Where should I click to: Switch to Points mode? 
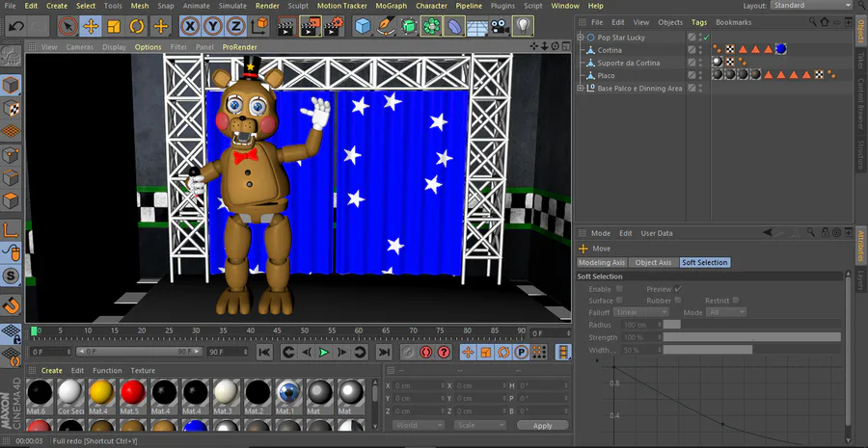coord(11,154)
